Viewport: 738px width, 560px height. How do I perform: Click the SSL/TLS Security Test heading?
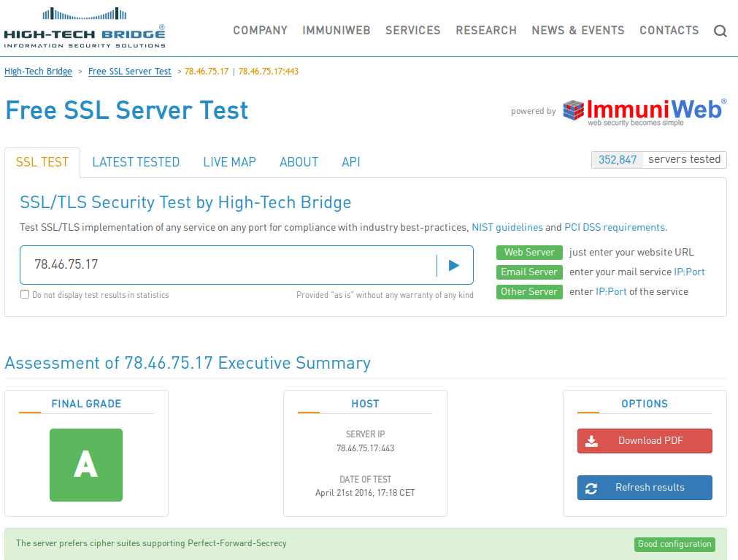pos(185,202)
